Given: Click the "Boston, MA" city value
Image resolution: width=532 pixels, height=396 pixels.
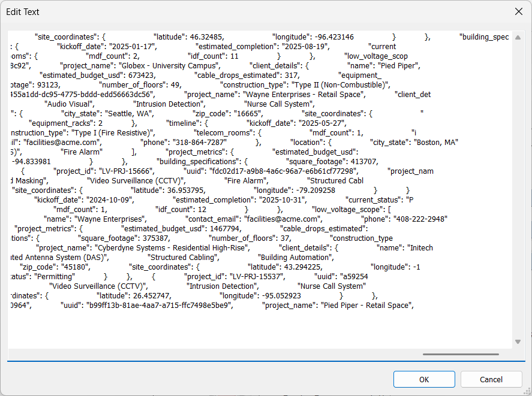Looking at the screenshot, I should [436, 143].
